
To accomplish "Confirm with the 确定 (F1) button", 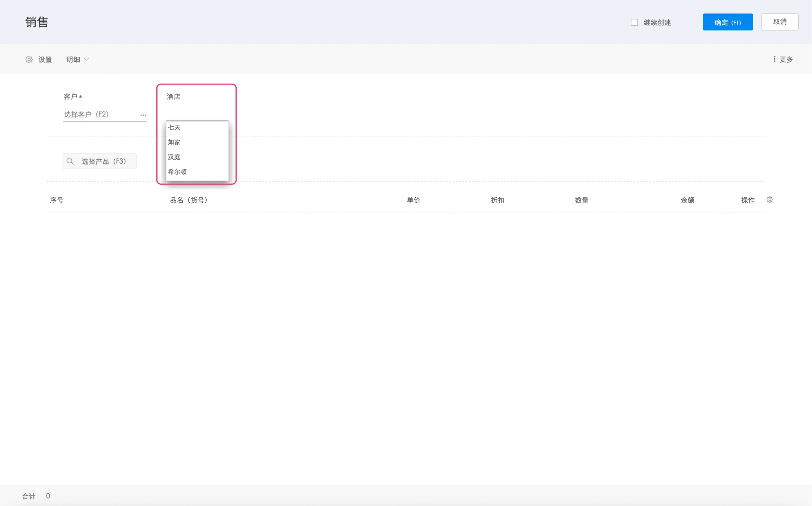I will click(x=728, y=22).
